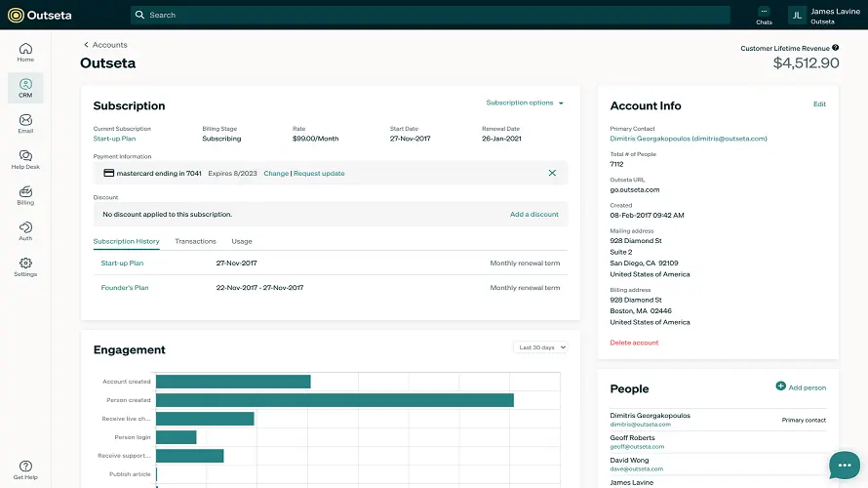Expand the Subscription options dropdown
868x488 pixels.
525,102
